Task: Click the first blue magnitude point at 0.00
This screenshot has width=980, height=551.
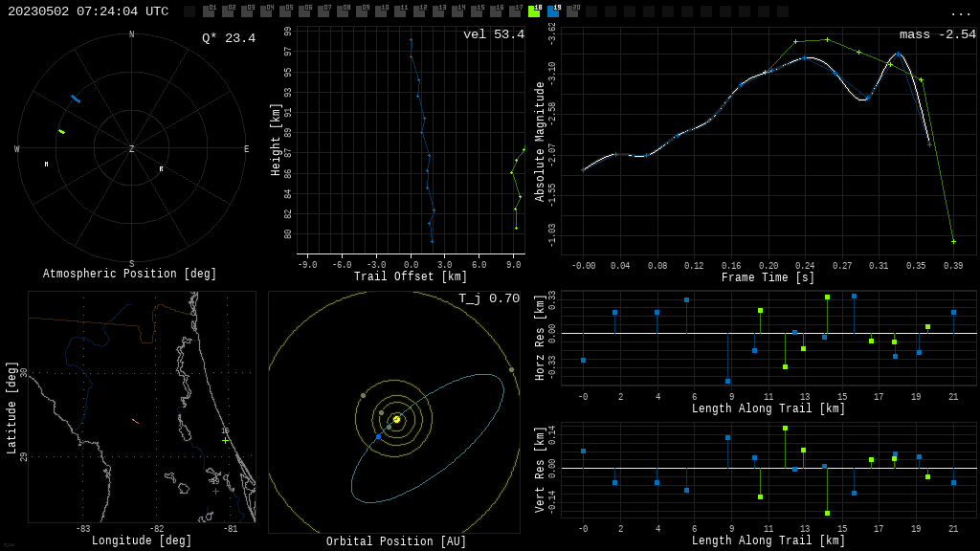Action: (x=583, y=170)
